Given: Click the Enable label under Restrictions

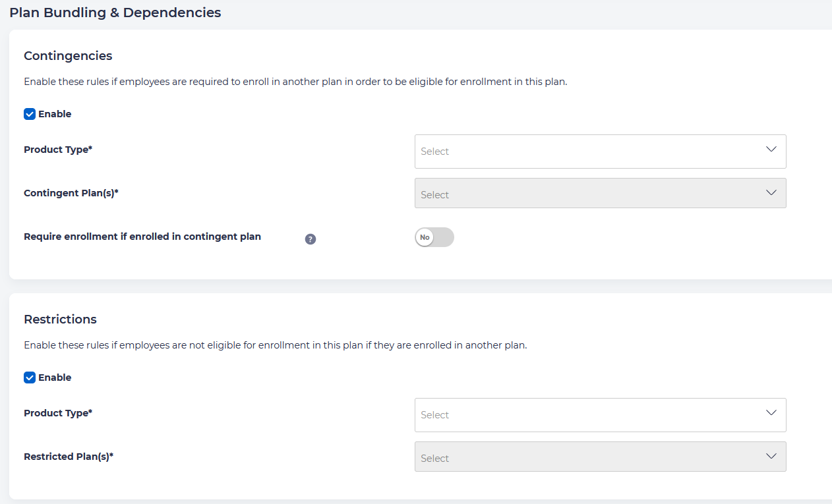Looking at the screenshot, I should click(x=55, y=378).
